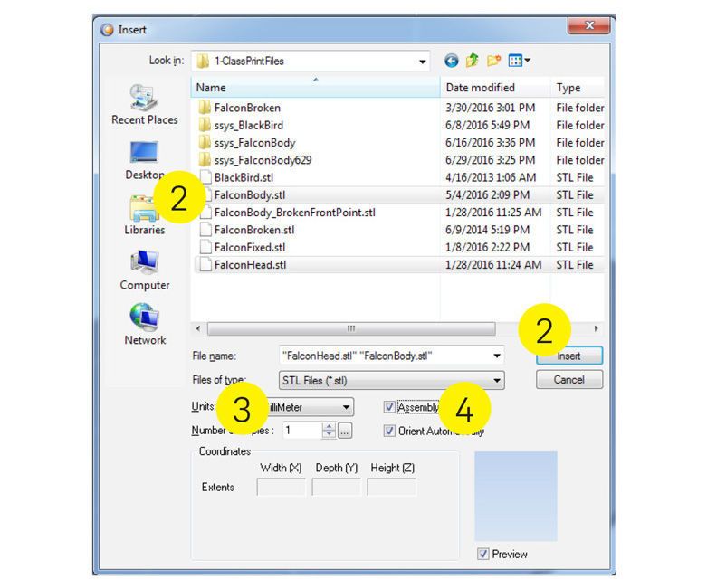Expand the Files of type dropdown

(497, 381)
